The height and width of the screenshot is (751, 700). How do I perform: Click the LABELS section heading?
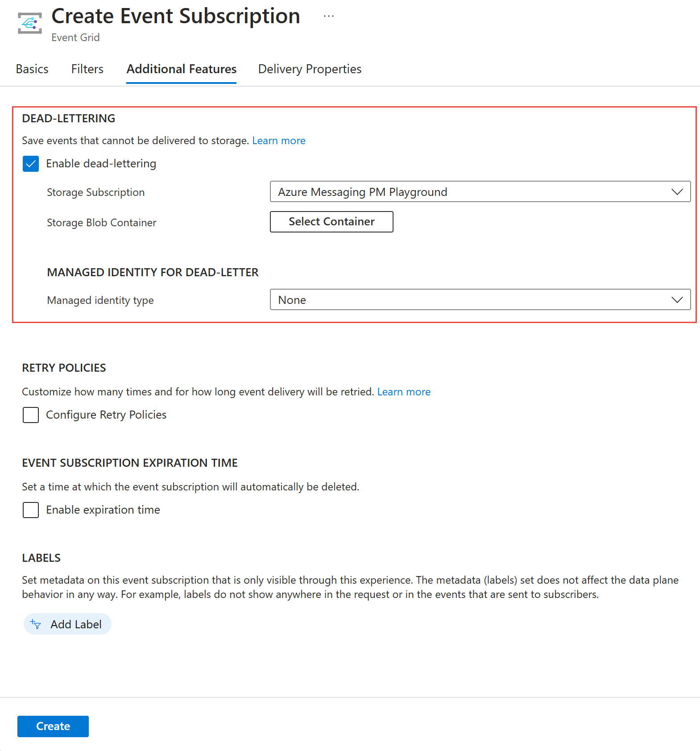(x=41, y=558)
